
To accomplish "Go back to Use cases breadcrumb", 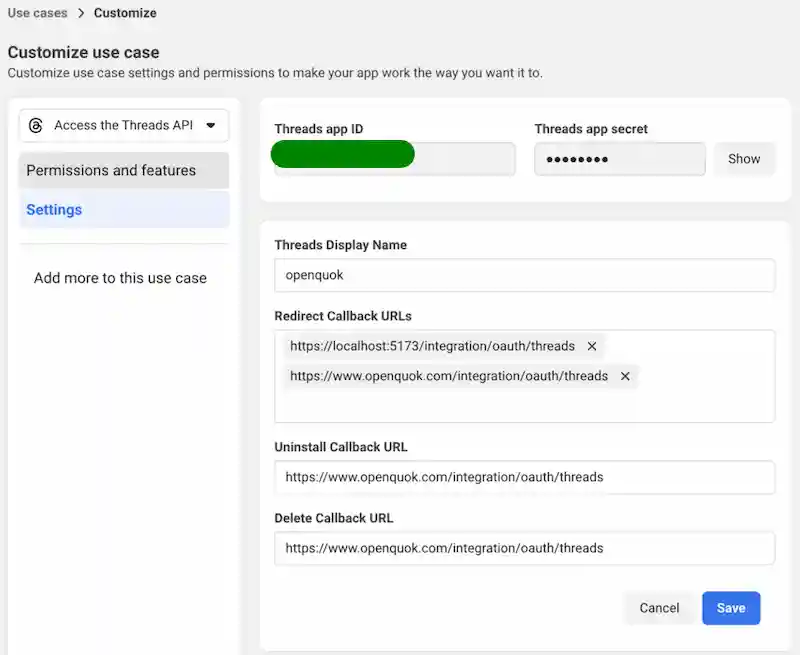I will [x=37, y=13].
